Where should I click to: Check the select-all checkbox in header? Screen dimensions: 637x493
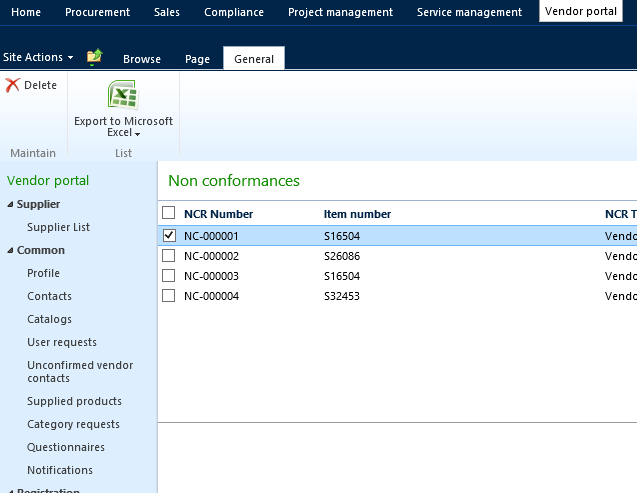(168, 213)
